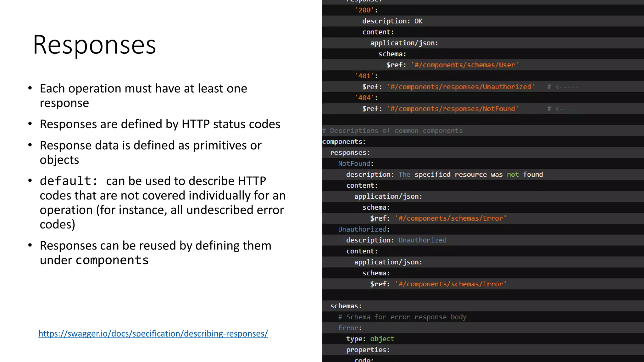Click the 'components:' key in code

tap(344, 142)
